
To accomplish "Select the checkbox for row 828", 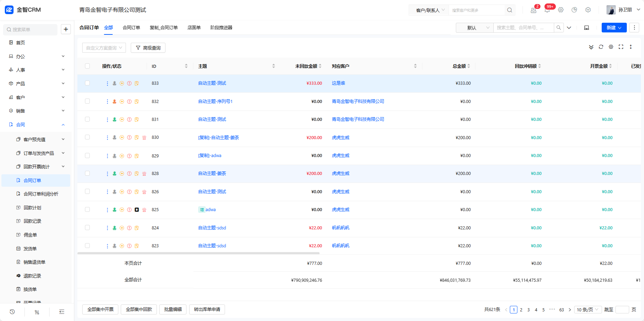I will (87, 173).
